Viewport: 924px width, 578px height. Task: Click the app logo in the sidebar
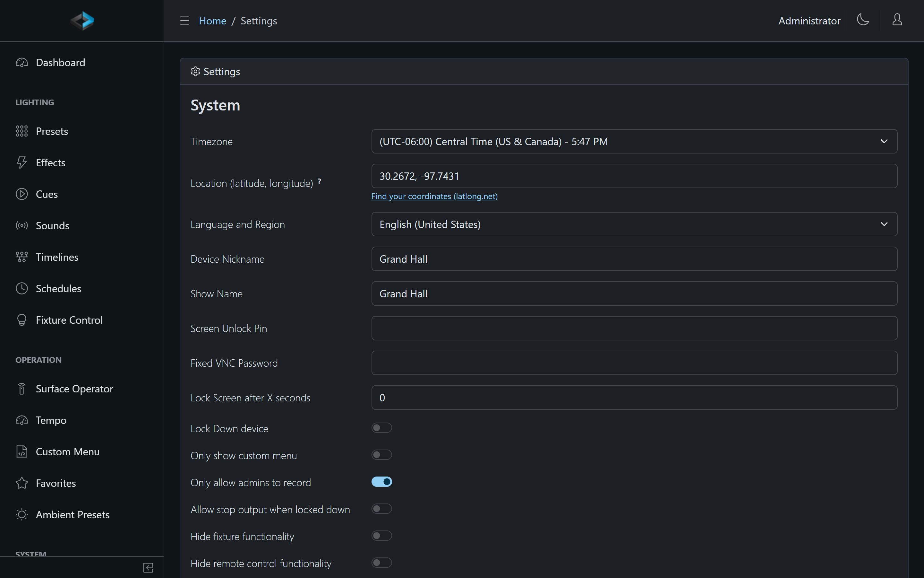point(82,21)
